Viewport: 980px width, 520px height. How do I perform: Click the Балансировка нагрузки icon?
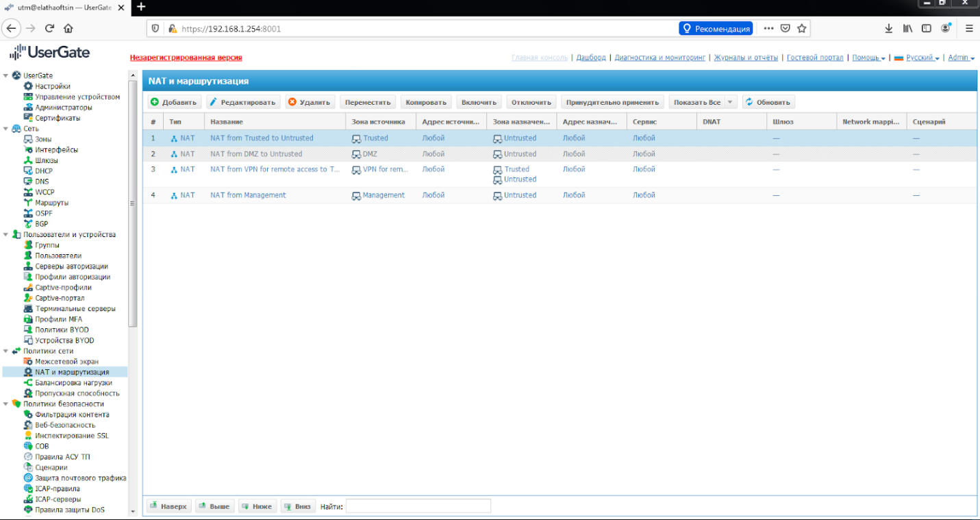pos(28,382)
